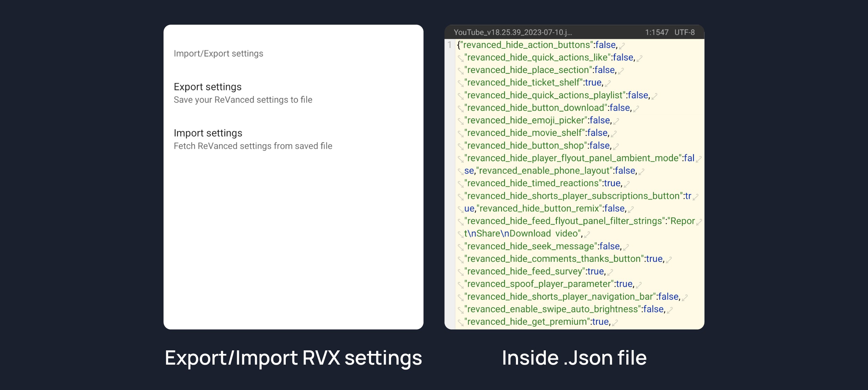868x390 pixels.
Task: Click the revanced_hide_button_download false value
Action: [620, 108]
